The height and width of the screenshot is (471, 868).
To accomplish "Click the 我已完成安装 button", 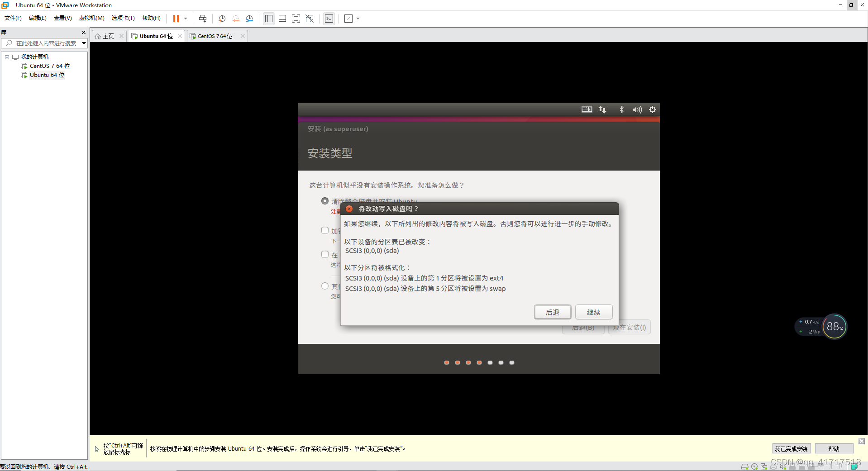I will (x=791, y=449).
